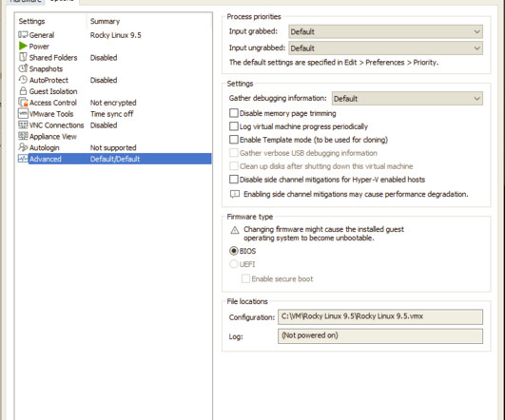
Task: Select Advanced settings row
Action: pos(115,159)
